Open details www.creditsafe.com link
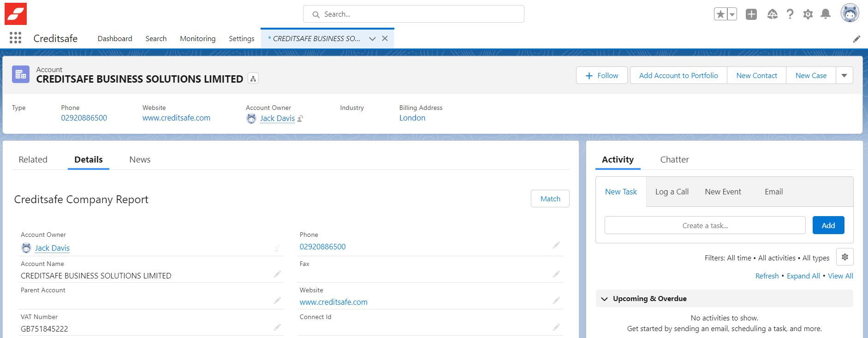Screen dimensions: 868x338 [x=333, y=302]
